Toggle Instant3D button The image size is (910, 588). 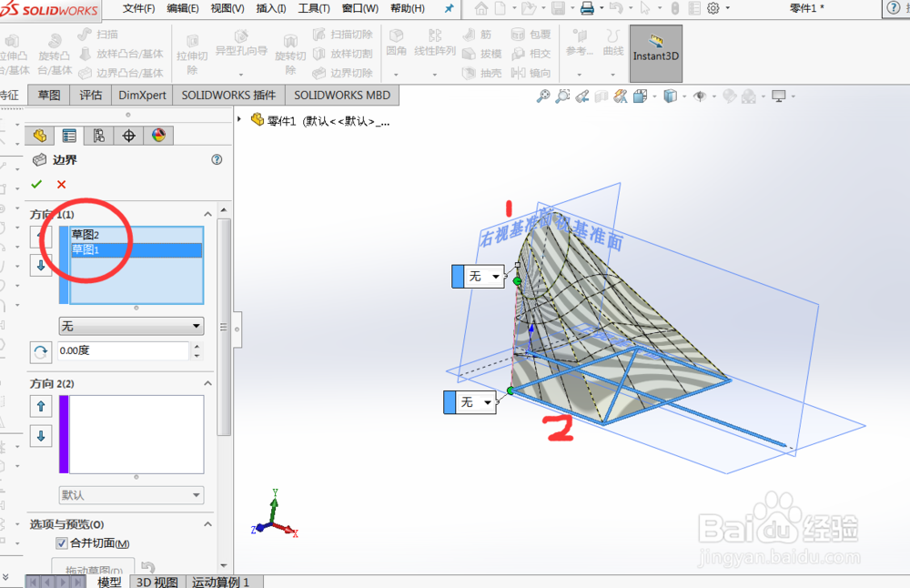pos(656,54)
